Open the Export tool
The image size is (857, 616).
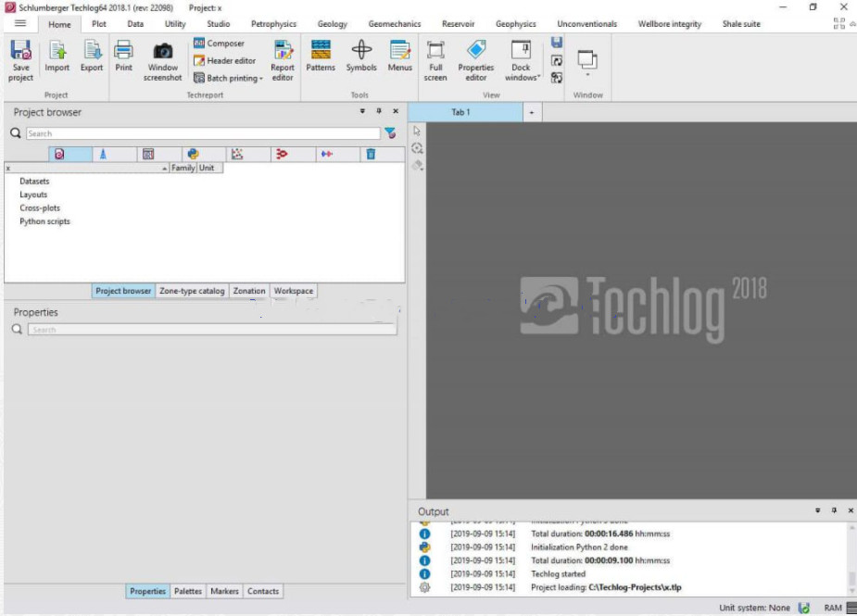tap(92, 57)
